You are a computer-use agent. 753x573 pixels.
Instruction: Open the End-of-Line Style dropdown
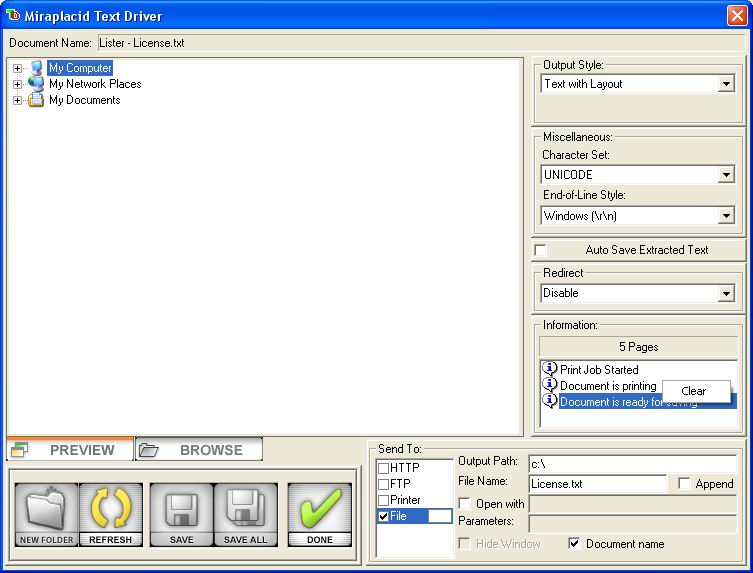point(726,216)
